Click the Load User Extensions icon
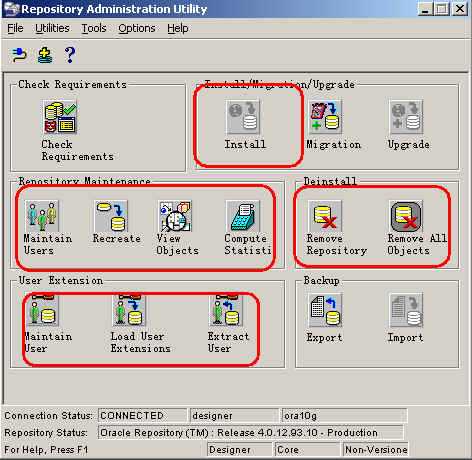Image resolution: width=472 pixels, height=460 pixels. [129, 310]
